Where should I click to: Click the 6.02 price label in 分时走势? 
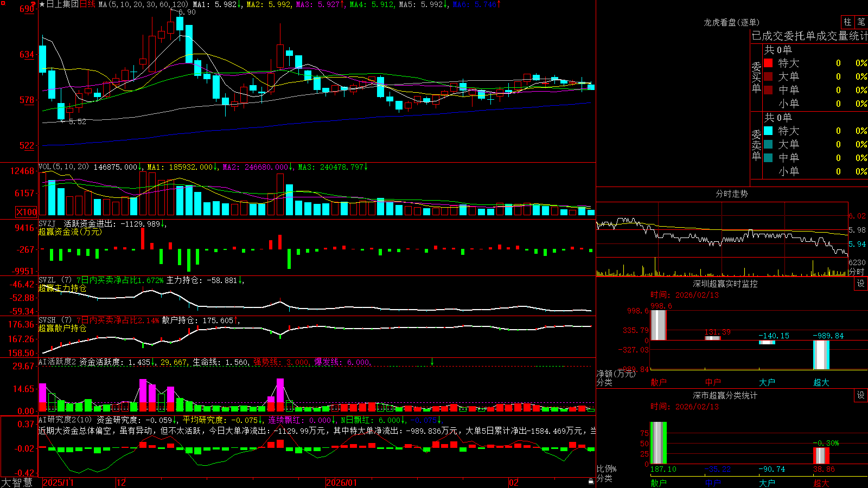(x=857, y=216)
